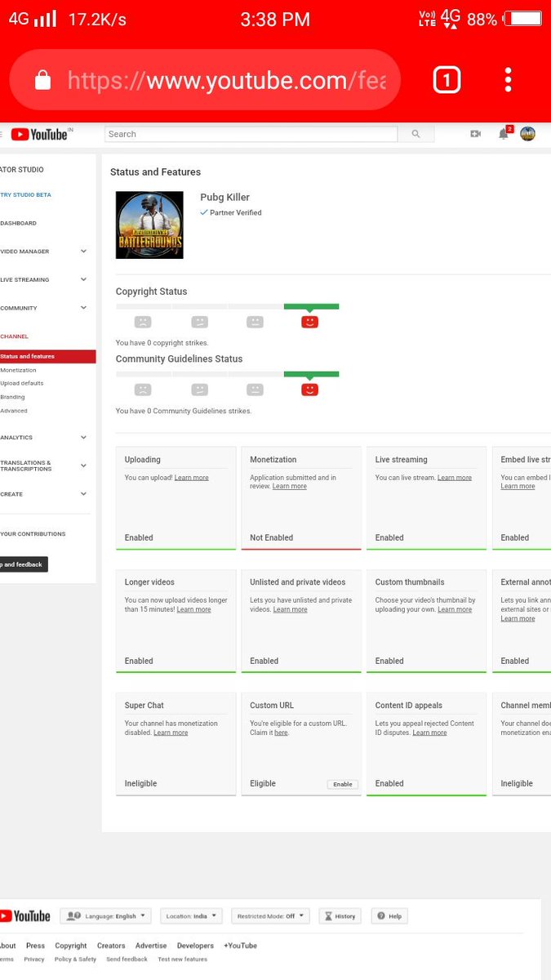The height and width of the screenshot is (980, 551).
Task: Click the Help and feedback button
Action: pos(24,564)
